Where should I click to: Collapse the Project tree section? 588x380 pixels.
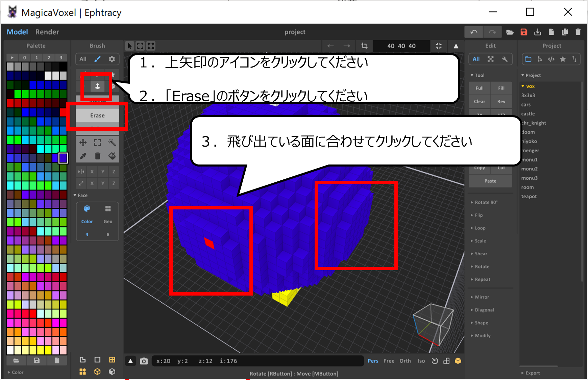(x=531, y=75)
